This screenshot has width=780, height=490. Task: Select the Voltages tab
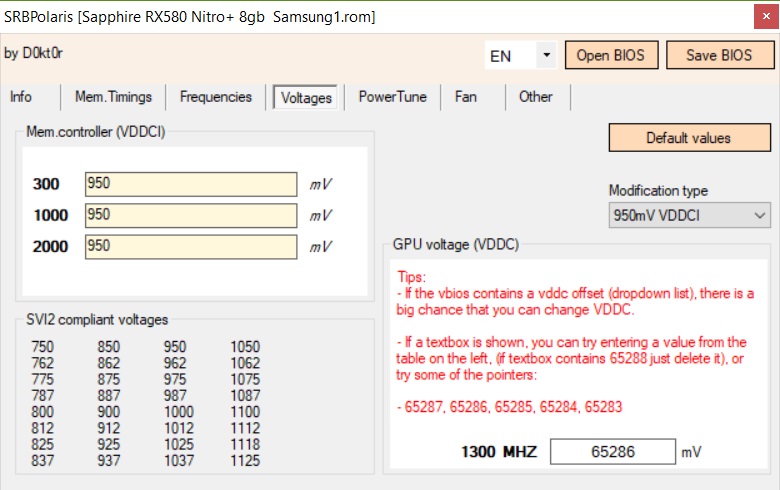point(306,98)
